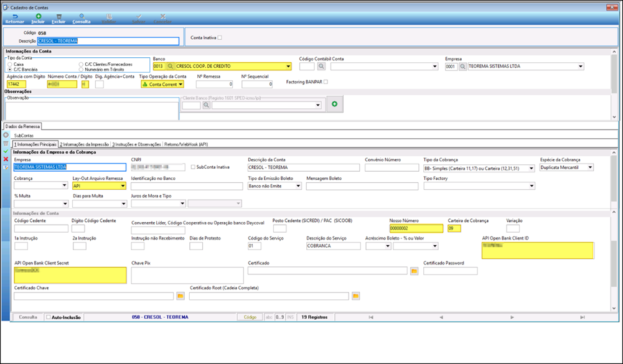
Task: Click the Chave Pix text field
Action: tap(187, 276)
